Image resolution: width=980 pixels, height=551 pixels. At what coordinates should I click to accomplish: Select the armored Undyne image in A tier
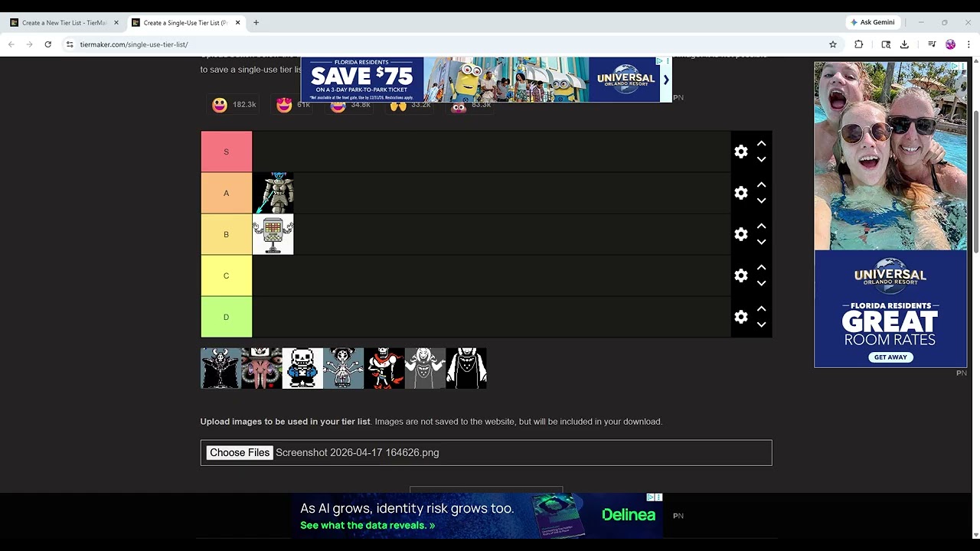tap(273, 193)
